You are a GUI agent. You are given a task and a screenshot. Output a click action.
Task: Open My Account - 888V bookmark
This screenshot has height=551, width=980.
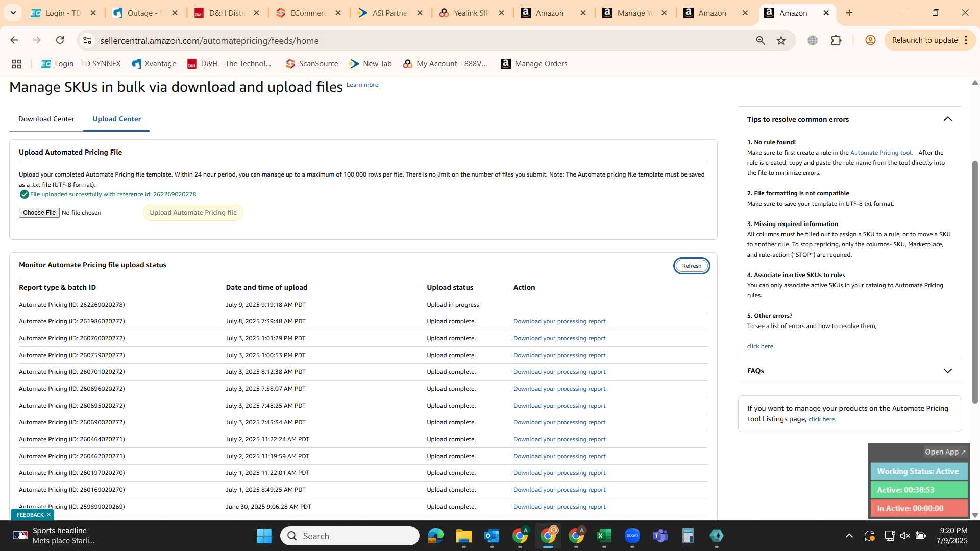445,64
